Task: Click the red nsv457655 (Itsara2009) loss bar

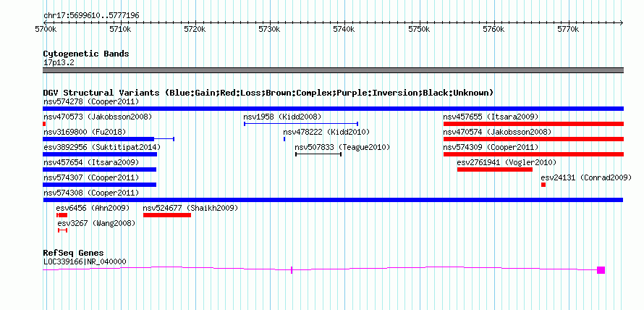Action: point(533,124)
